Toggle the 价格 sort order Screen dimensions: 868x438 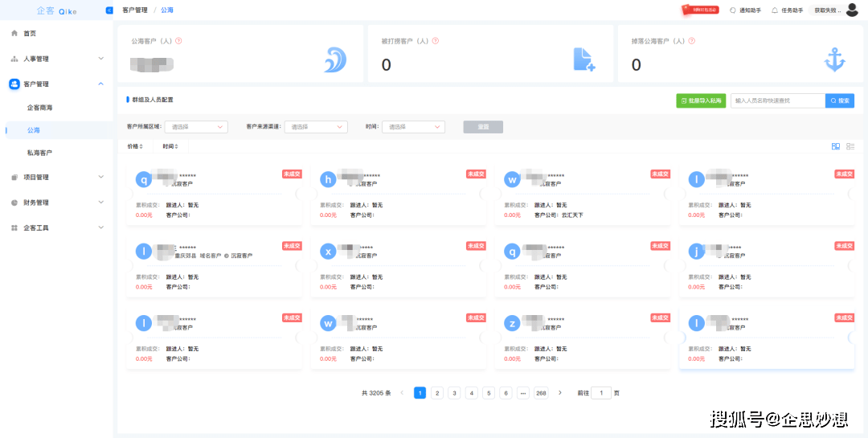[x=134, y=146]
